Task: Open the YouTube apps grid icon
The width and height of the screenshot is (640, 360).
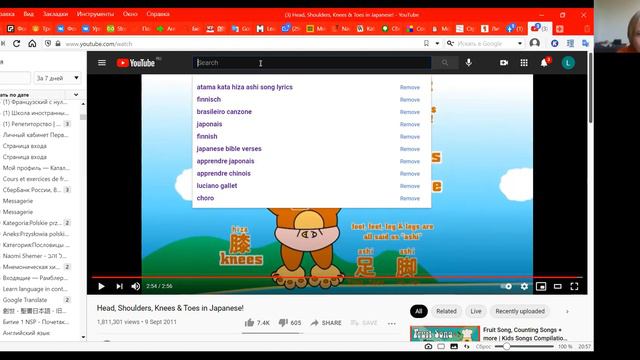Action: [524, 62]
